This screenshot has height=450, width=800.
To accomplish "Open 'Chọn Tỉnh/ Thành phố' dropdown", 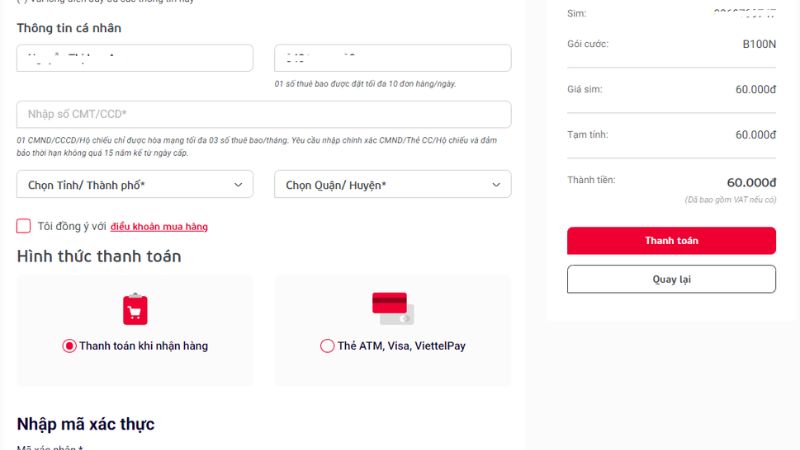I will [x=135, y=184].
